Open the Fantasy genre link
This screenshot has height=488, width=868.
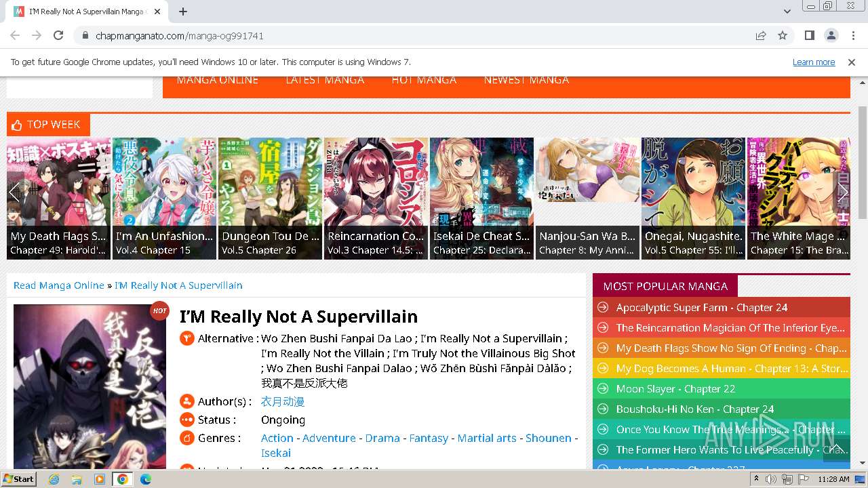[429, 438]
